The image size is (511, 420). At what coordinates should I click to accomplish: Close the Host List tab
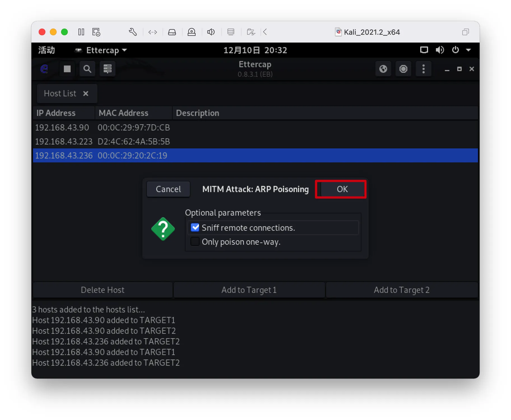pos(86,94)
